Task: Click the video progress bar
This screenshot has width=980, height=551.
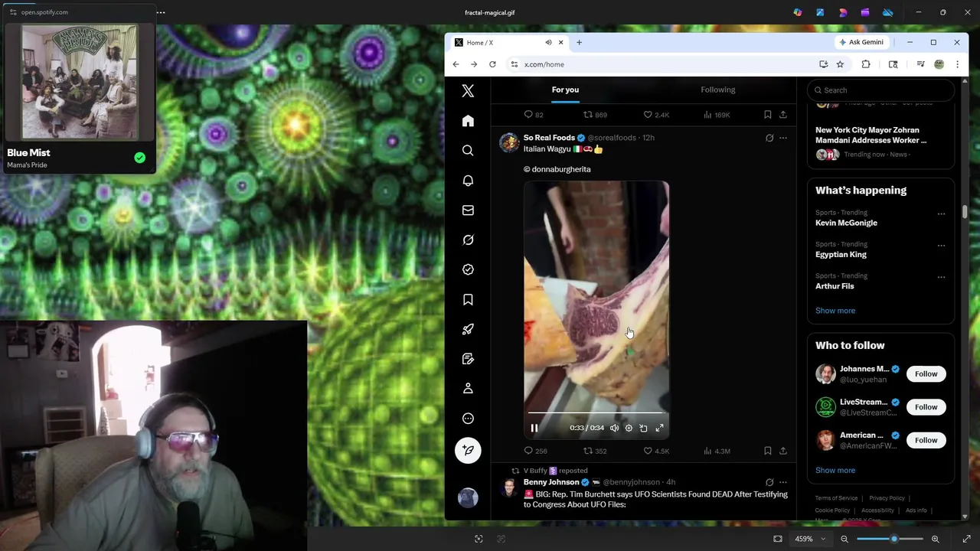Action: pos(596,414)
